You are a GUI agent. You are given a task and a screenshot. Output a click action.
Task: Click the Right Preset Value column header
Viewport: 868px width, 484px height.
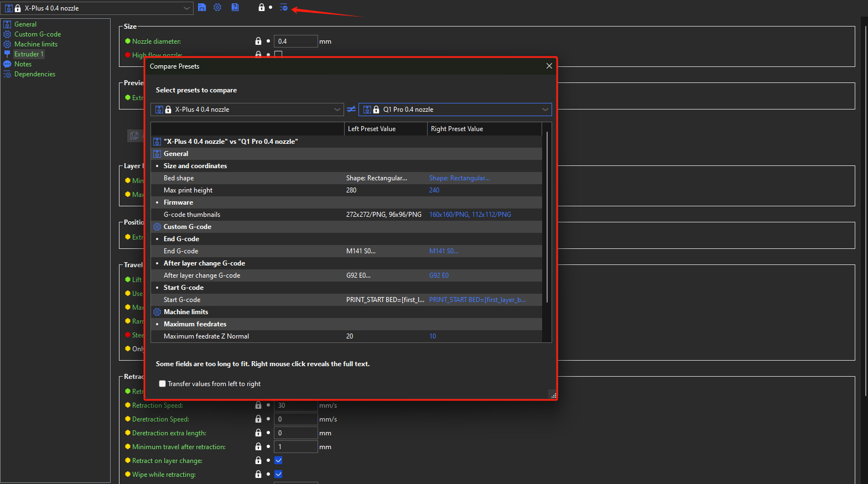click(485, 129)
